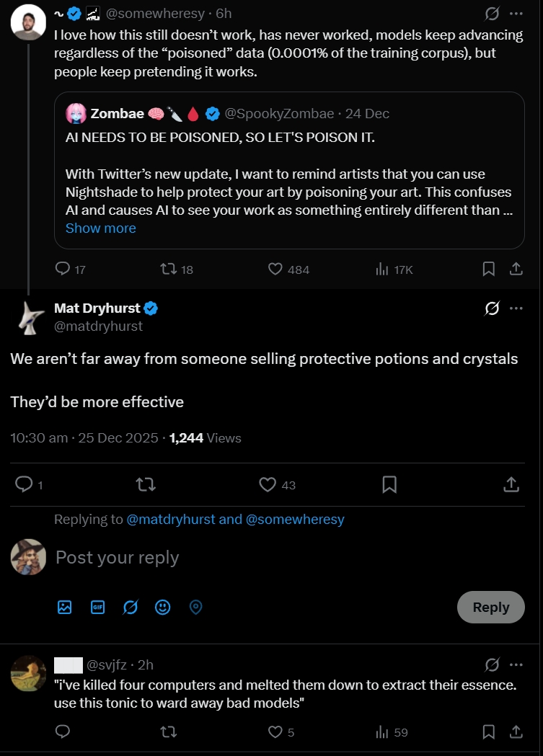Viewport: 543px width, 756px height.
Task: Repost Mat Dryhurst's crystals post
Action: click(146, 485)
